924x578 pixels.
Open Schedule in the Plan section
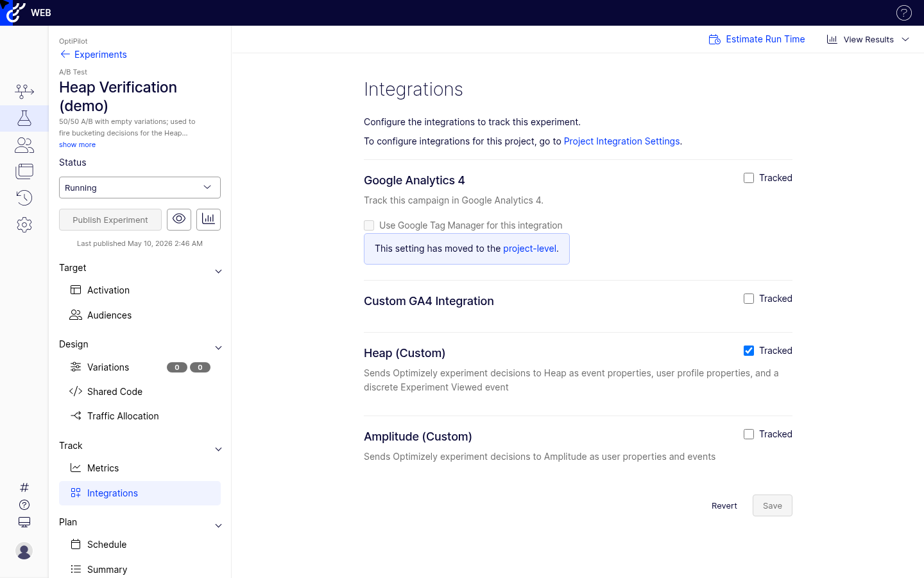click(x=140, y=545)
